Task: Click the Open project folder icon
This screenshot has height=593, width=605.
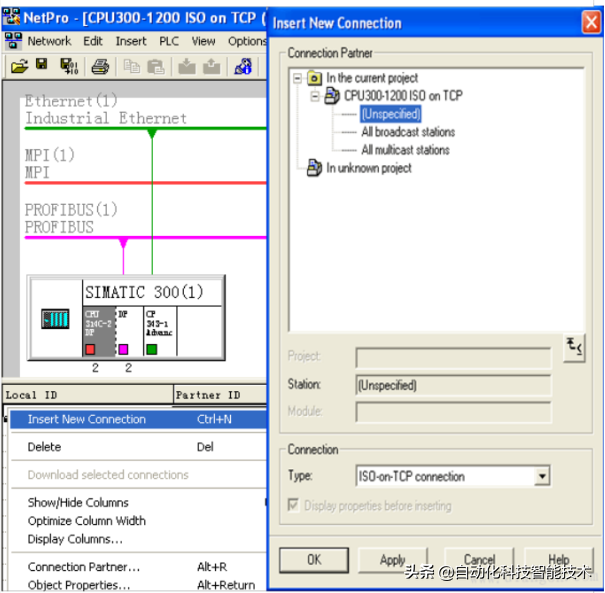Action: tap(19, 66)
